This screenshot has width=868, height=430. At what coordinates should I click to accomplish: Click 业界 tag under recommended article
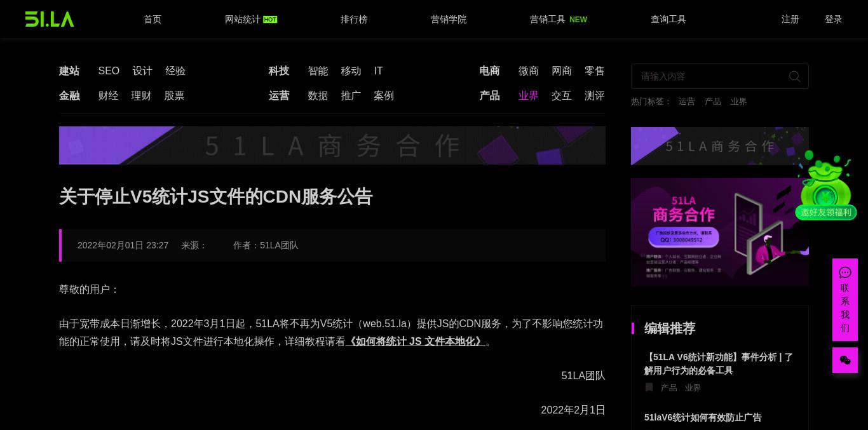[x=693, y=387]
